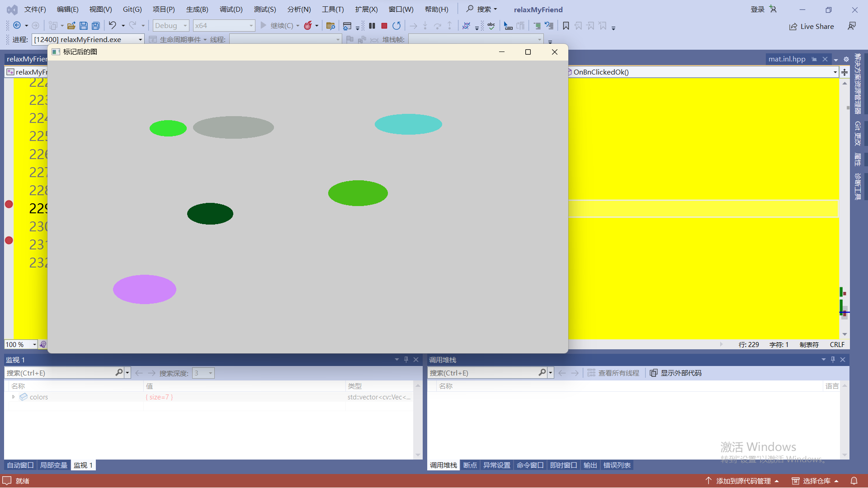Click the 监视 1 tab
Image resolution: width=868 pixels, height=488 pixels.
pos(84,465)
